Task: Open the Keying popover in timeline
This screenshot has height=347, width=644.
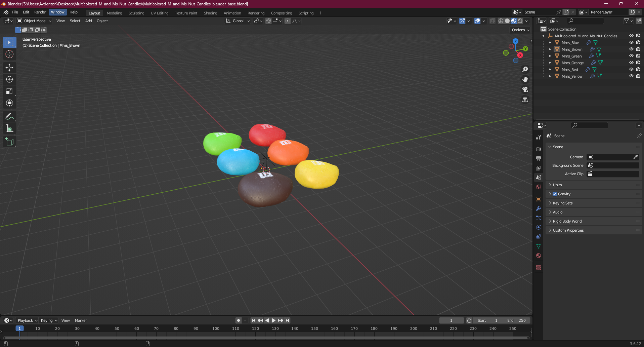Action: (x=49, y=320)
